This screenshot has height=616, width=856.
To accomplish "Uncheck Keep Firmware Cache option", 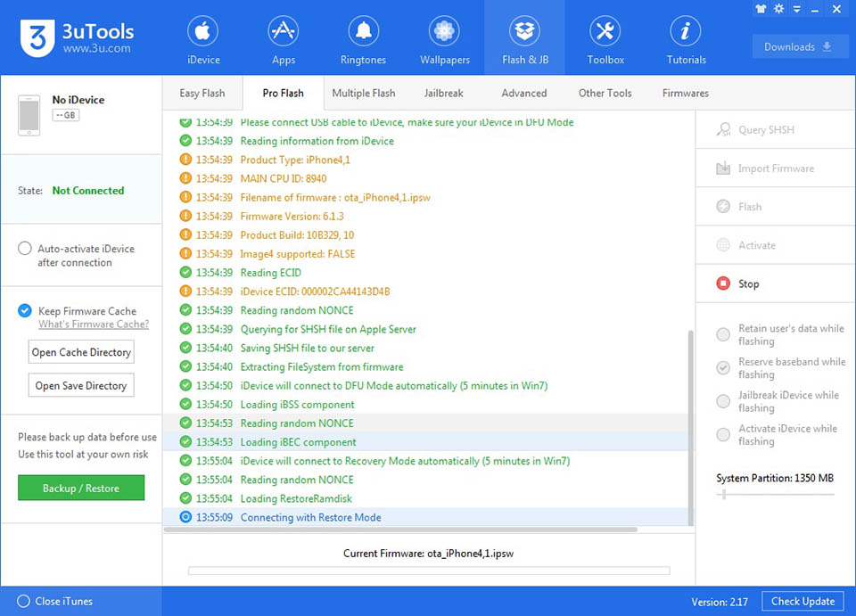I will point(25,311).
